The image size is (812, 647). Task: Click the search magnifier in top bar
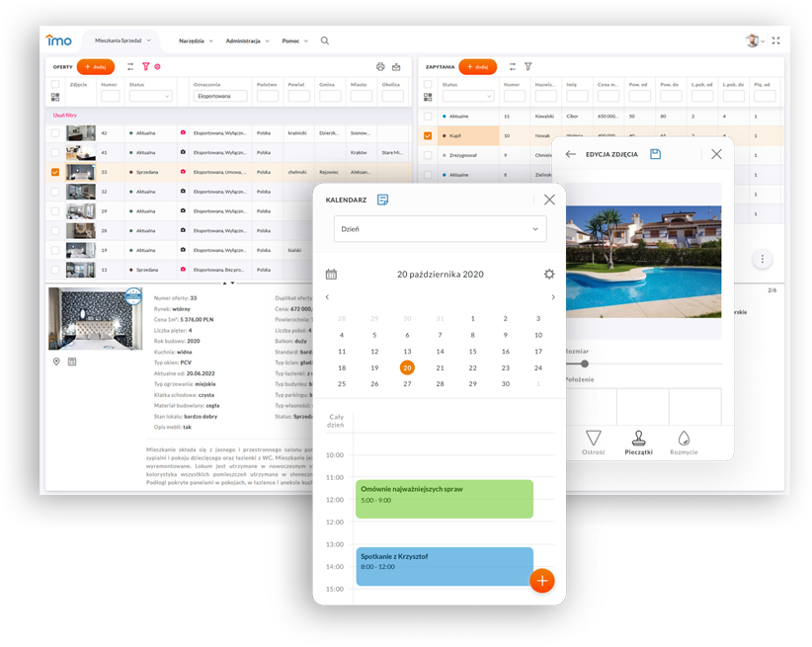pos(325,41)
